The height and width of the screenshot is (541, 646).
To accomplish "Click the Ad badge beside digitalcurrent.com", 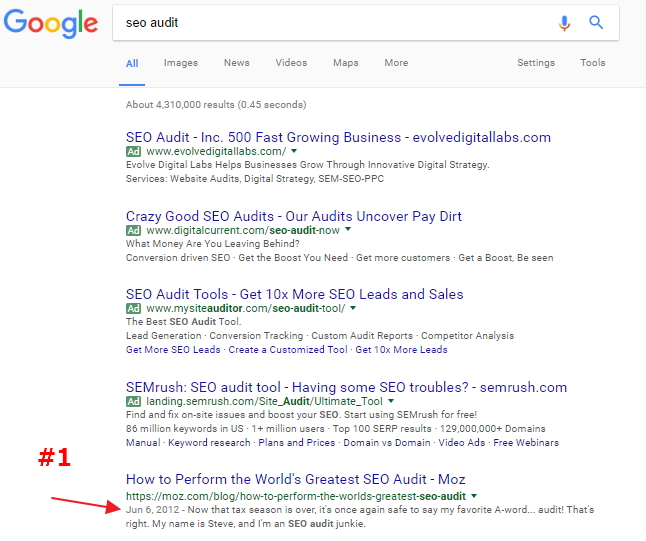I will click(x=133, y=230).
